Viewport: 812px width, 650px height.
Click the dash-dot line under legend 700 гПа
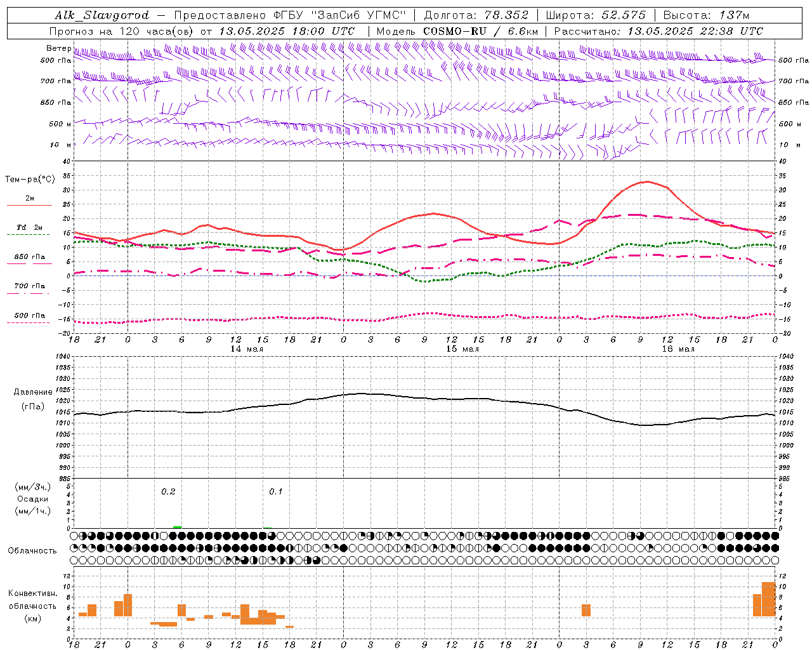29,294
